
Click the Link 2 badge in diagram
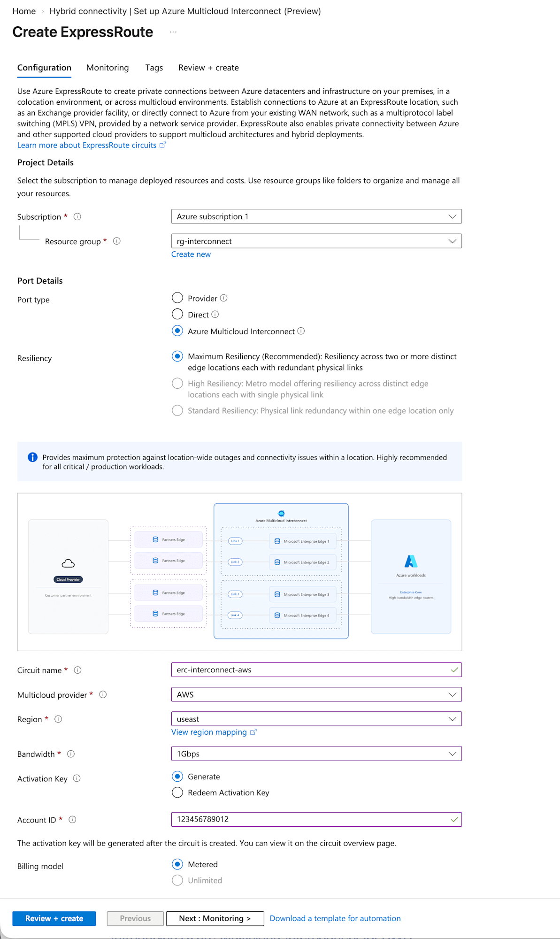235,562
